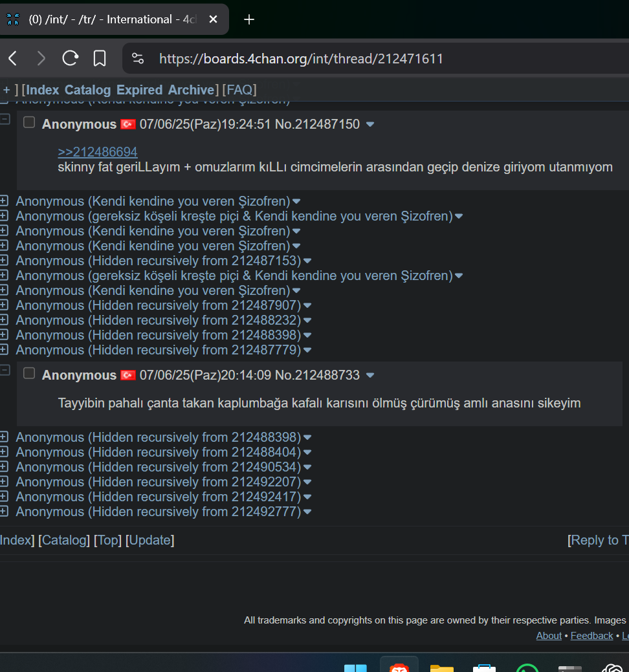Tick the checkbox on post No.212487150
The image size is (629, 672).
pyautogui.click(x=29, y=123)
